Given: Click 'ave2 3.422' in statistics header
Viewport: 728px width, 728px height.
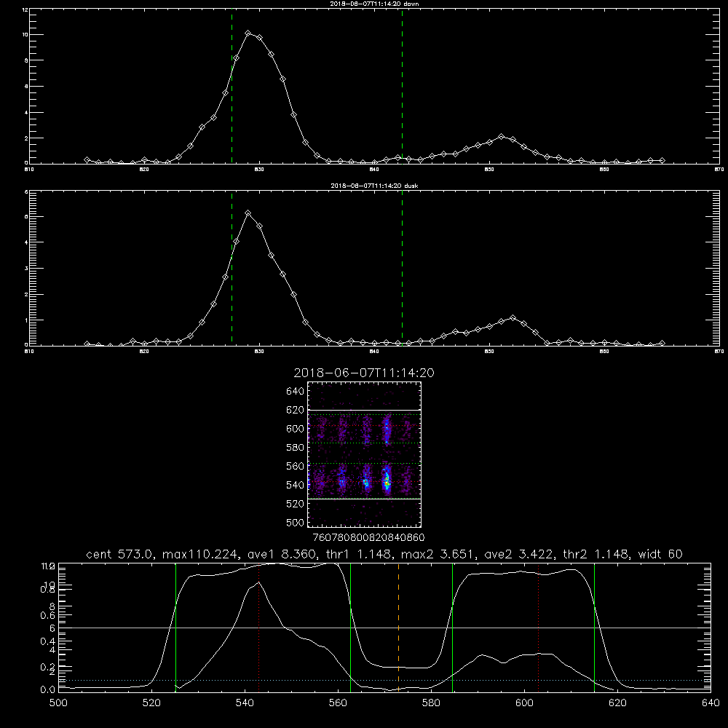Looking at the screenshot, I should pyautogui.click(x=518, y=554).
